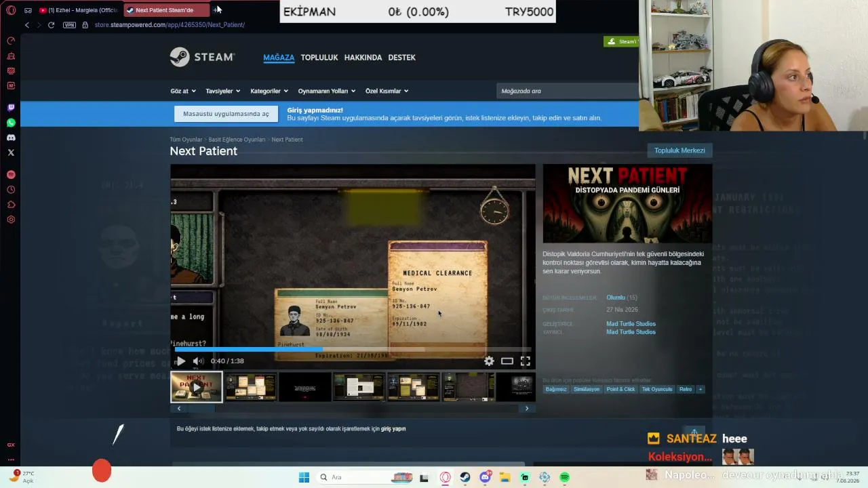Open Discord in Opera sidebar
This screenshot has width=868, height=488.
[11, 138]
